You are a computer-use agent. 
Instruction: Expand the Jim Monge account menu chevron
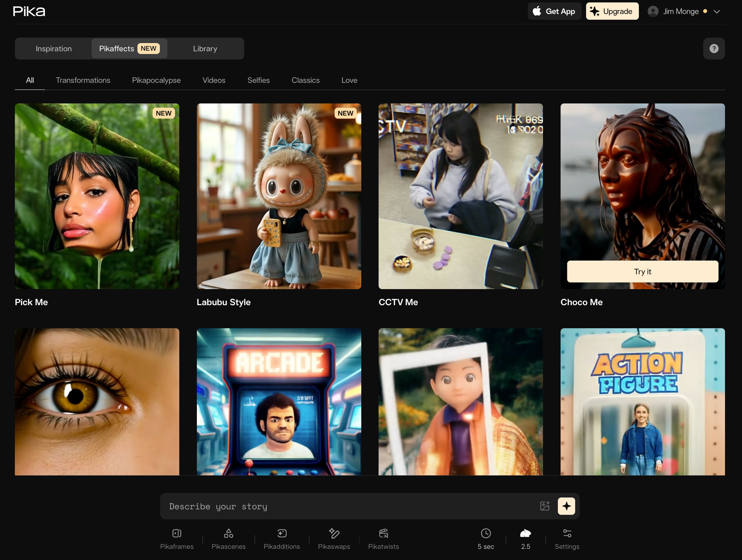(x=717, y=12)
